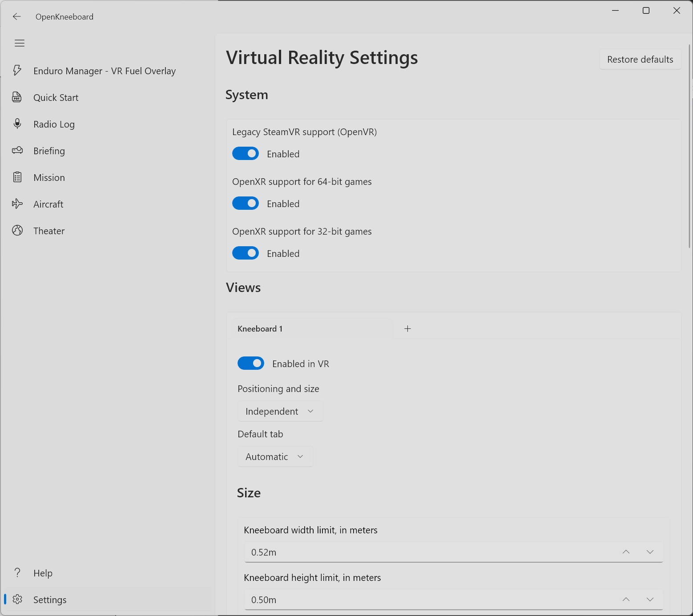Click the Radio Log microphone icon

pyautogui.click(x=17, y=124)
